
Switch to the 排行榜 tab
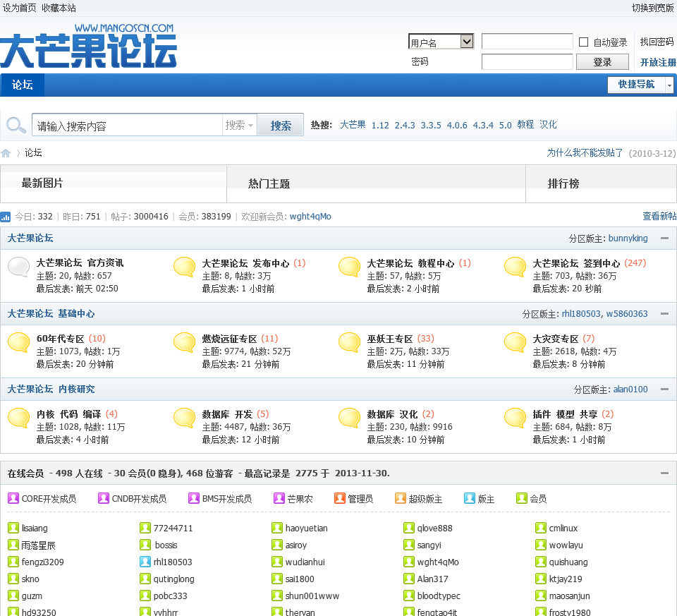pos(563,183)
